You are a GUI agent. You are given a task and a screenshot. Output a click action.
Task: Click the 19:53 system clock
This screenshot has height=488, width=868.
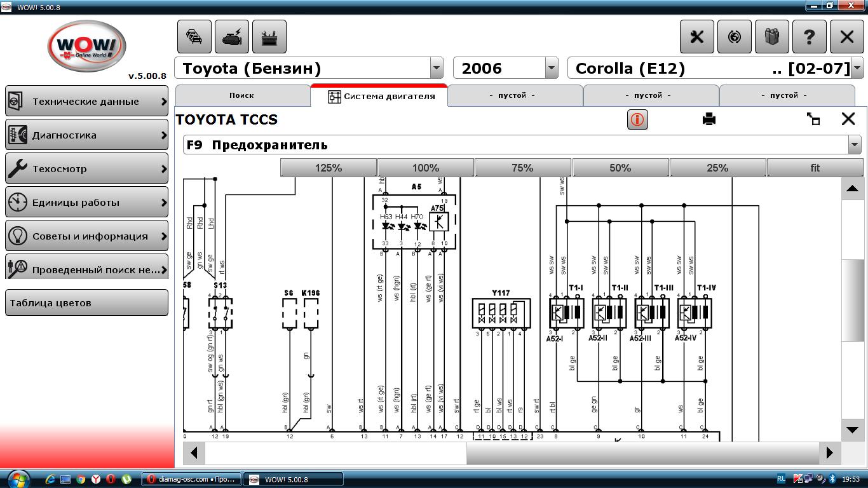(x=851, y=479)
